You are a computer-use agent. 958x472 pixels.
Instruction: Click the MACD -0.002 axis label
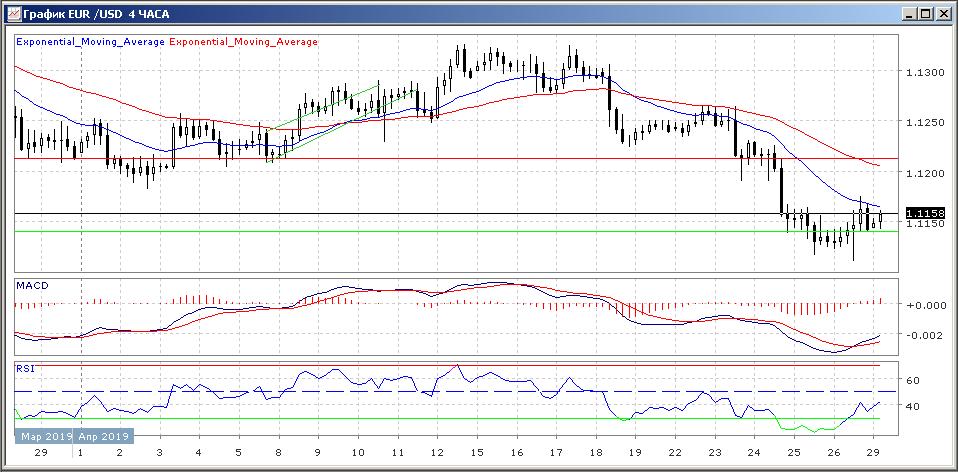925,335
